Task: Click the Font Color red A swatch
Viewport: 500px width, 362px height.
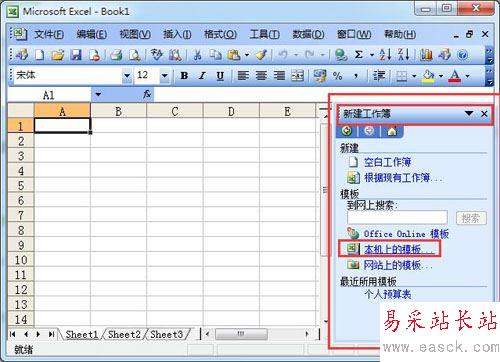Action: point(455,76)
